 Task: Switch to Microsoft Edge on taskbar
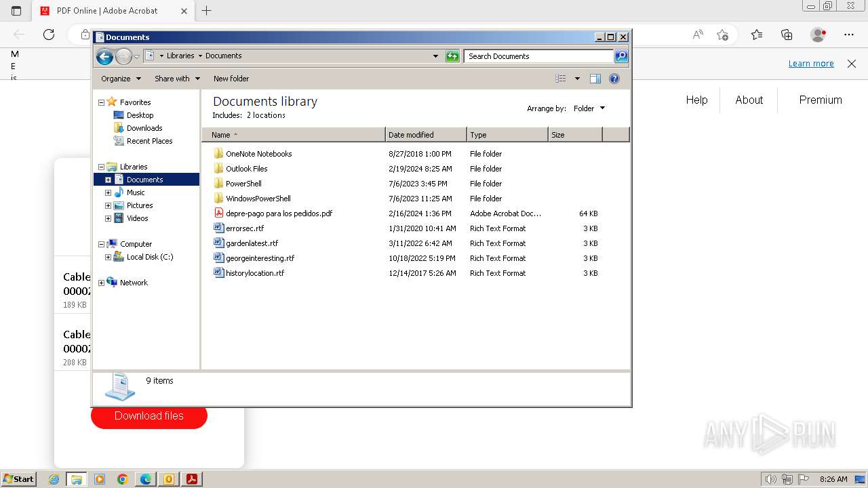pyautogui.click(x=146, y=479)
